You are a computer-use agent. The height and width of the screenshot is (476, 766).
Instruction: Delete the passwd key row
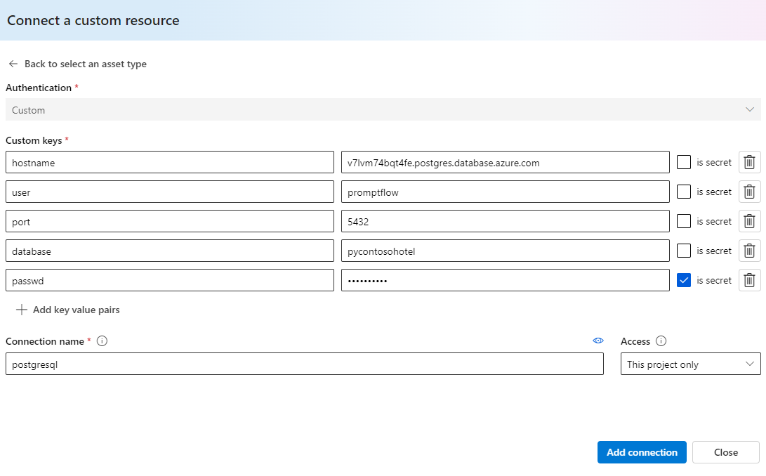(x=749, y=281)
